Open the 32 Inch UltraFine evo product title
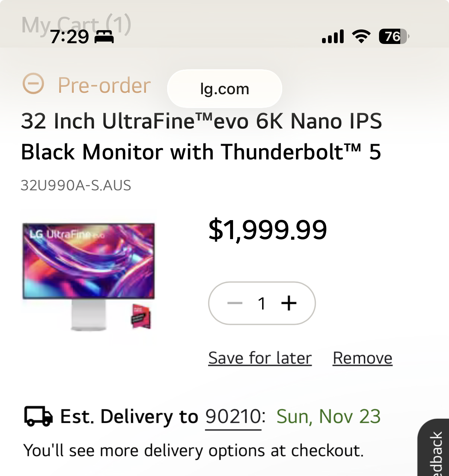449x476 pixels. tap(201, 136)
